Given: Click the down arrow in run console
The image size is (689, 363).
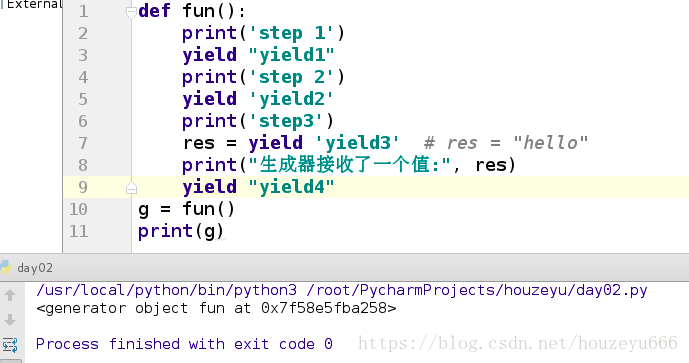Looking at the screenshot, I should click(x=10, y=319).
